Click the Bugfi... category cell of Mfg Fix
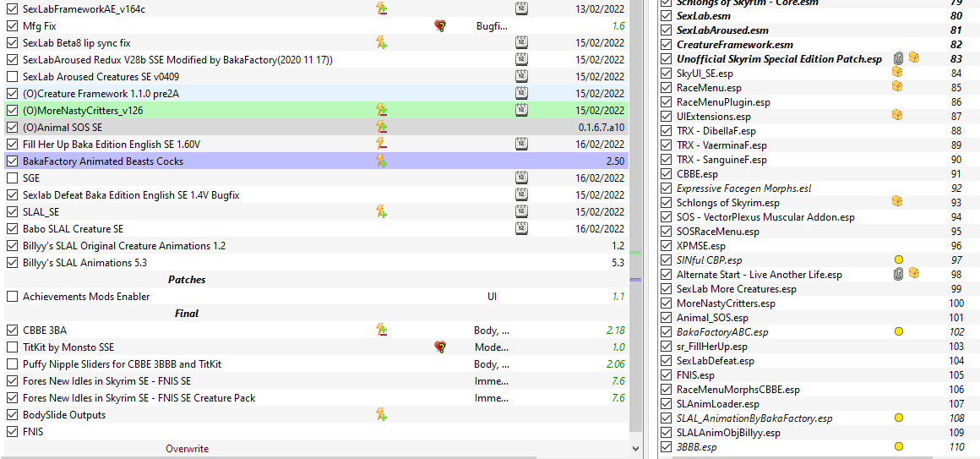The image size is (980, 459). coord(492,26)
